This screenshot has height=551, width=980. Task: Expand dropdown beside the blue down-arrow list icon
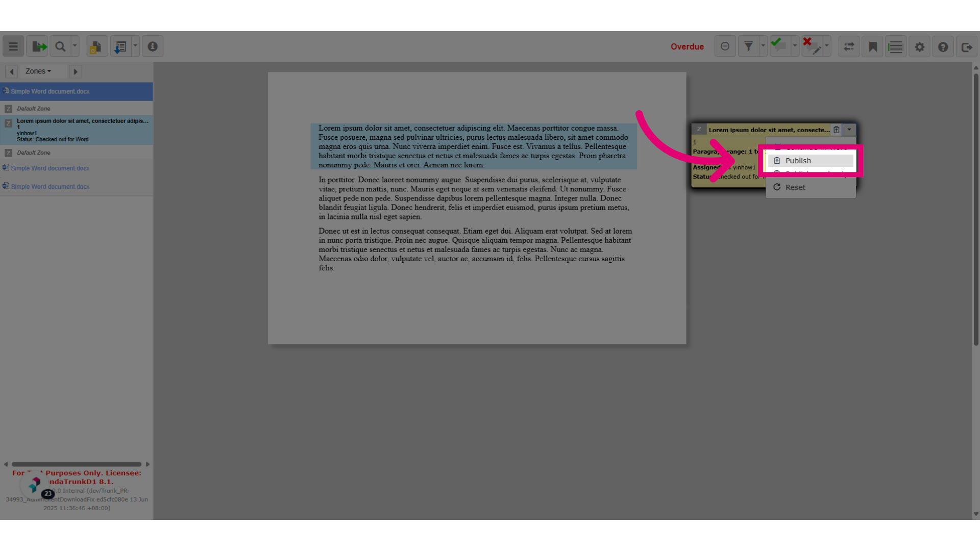click(x=135, y=46)
